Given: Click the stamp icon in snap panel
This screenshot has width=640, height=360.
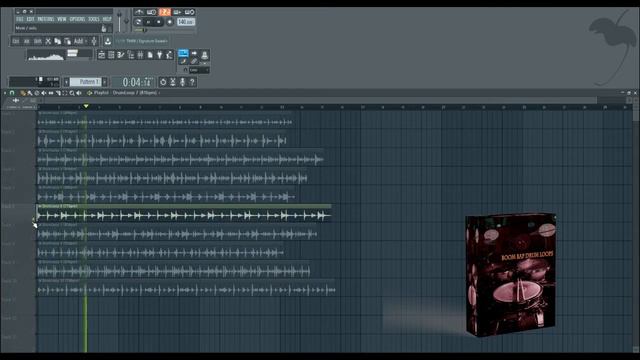Looking at the screenshot, I should [x=204, y=56].
